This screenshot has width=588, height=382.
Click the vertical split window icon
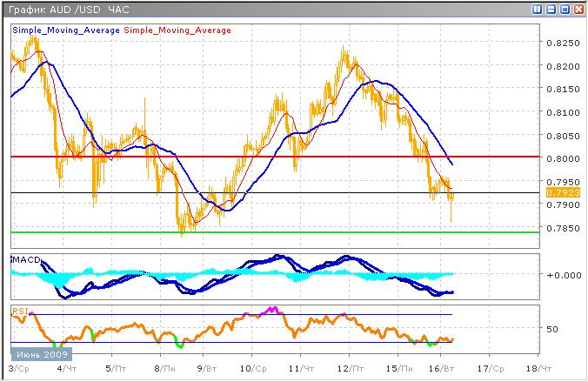[x=538, y=9]
